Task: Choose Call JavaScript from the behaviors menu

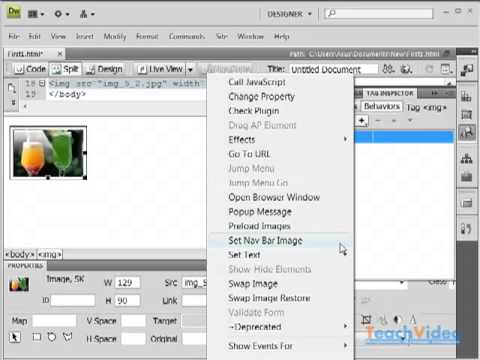Action: click(x=257, y=82)
